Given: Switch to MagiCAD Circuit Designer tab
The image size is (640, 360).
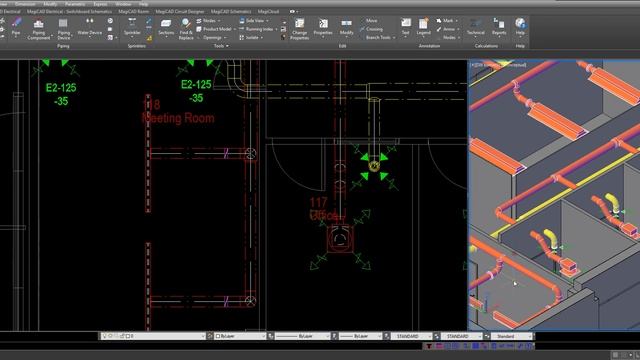Looking at the screenshot, I should tap(180, 11).
